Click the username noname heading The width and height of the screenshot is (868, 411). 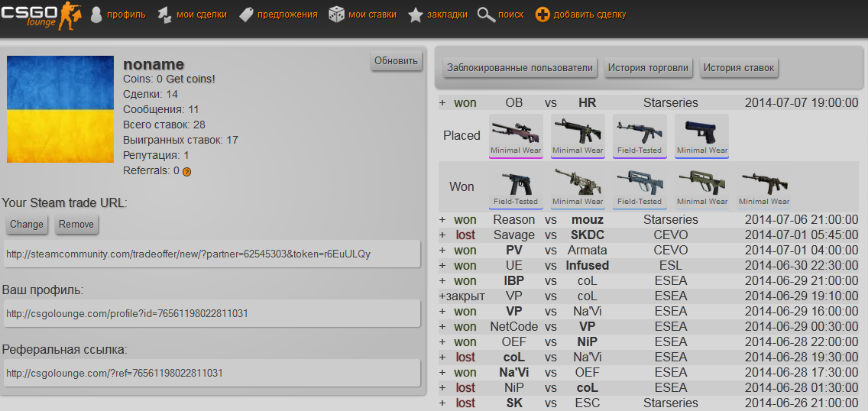tap(154, 64)
